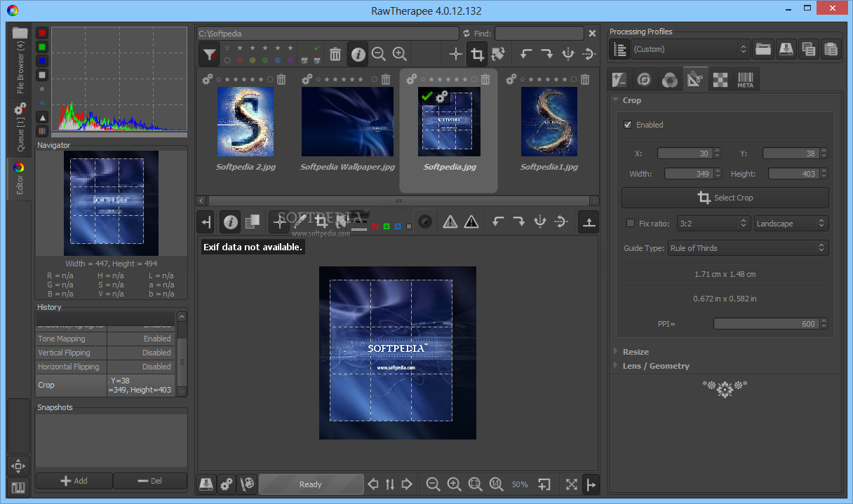Image resolution: width=853 pixels, height=504 pixels.
Task: Go to next image
Action: [407, 484]
